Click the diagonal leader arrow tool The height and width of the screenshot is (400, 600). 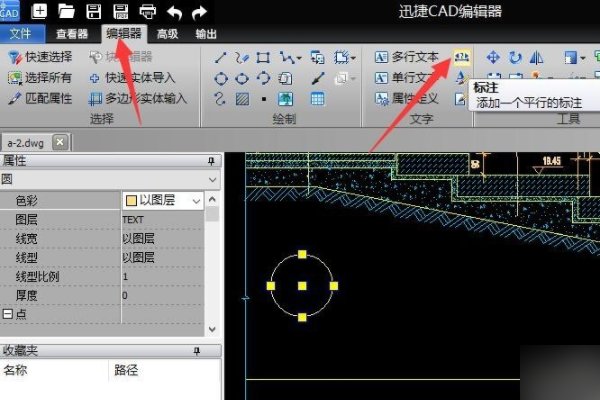(x=318, y=78)
